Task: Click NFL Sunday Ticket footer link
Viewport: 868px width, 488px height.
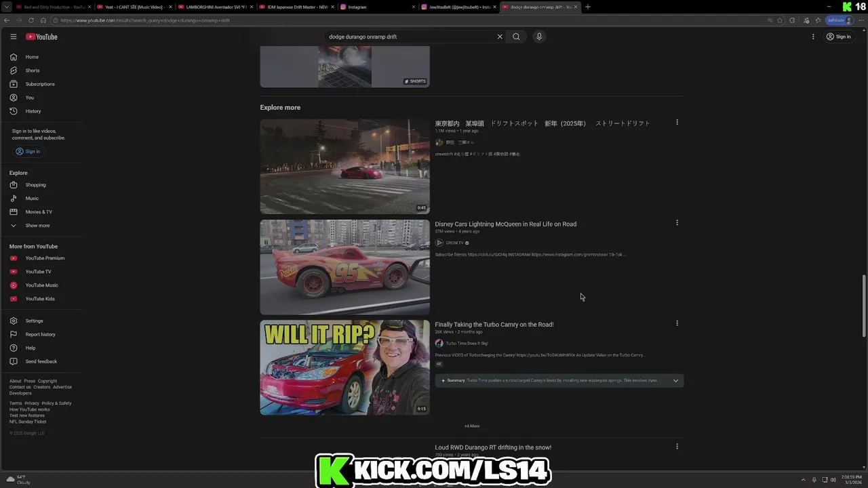Action: coord(28,422)
